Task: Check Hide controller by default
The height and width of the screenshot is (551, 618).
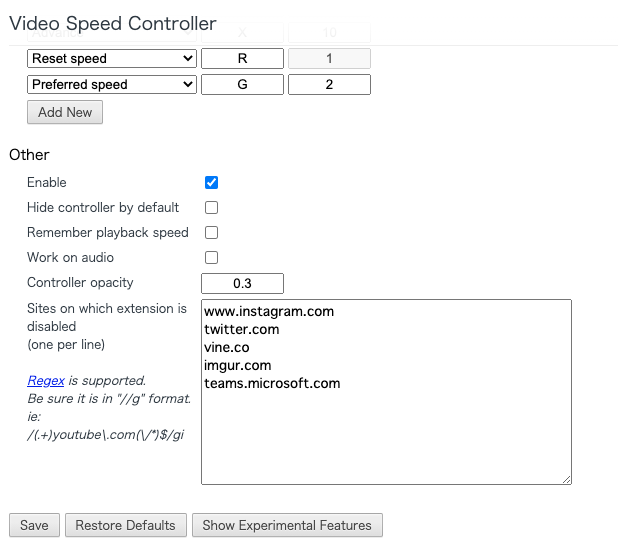Action: point(211,207)
